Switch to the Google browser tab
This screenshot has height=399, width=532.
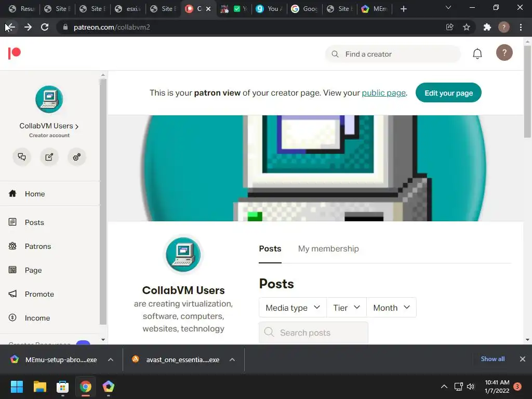click(x=304, y=9)
